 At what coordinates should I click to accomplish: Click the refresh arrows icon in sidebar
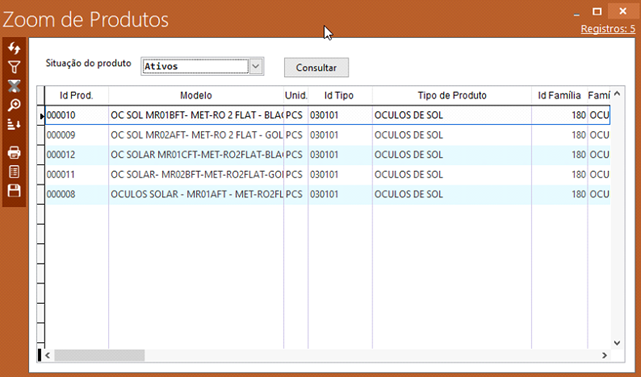coord(14,48)
